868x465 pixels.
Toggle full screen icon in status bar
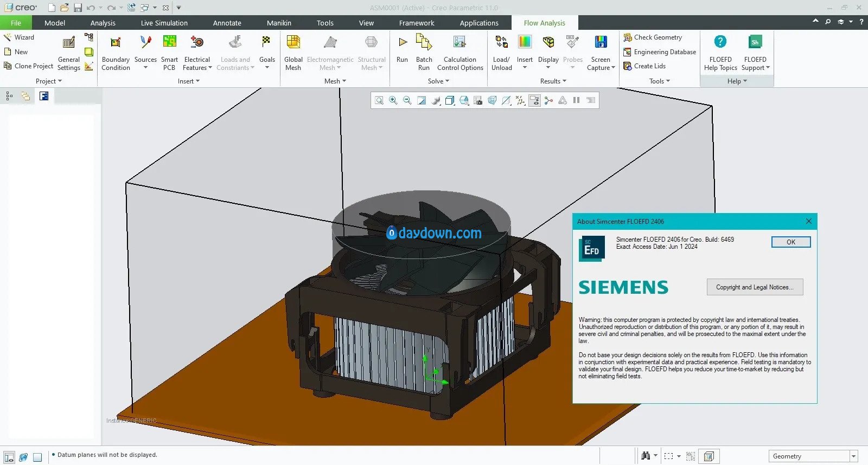click(x=37, y=457)
